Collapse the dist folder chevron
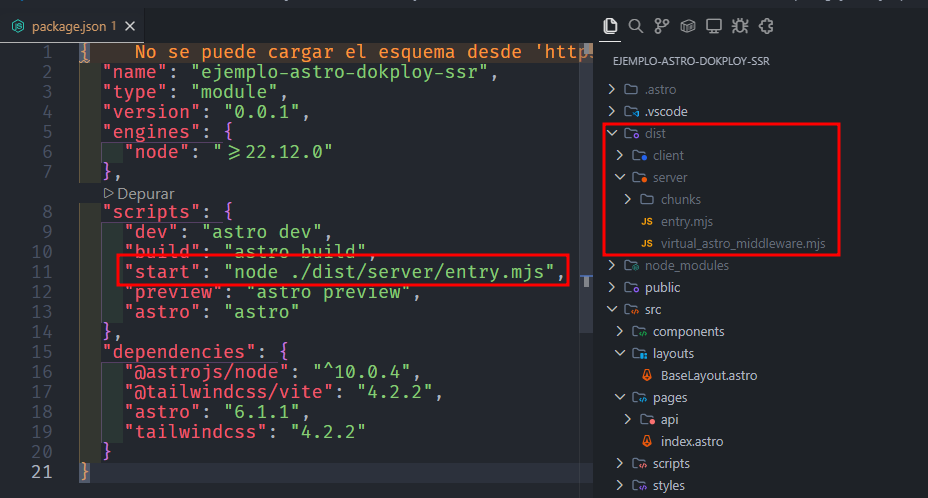This screenshot has height=498, width=928. pos(612,133)
